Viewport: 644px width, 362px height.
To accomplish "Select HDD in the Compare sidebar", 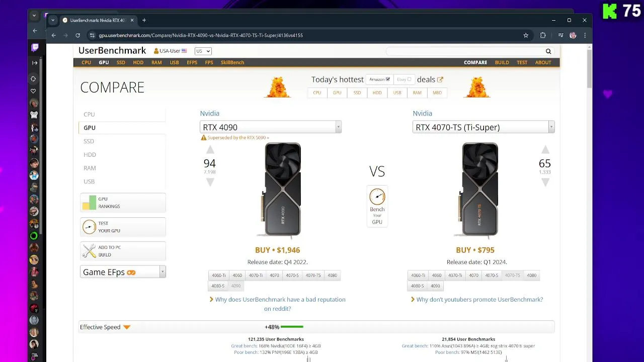I will pos(90,154).
